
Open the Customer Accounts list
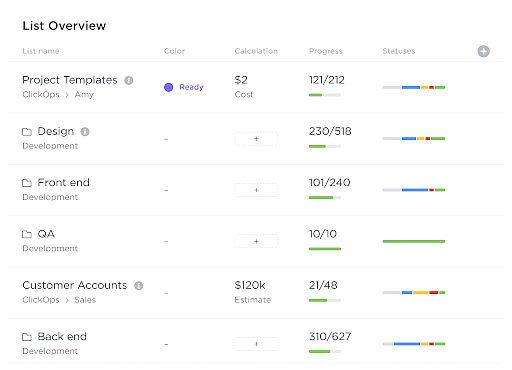point(75,285)
